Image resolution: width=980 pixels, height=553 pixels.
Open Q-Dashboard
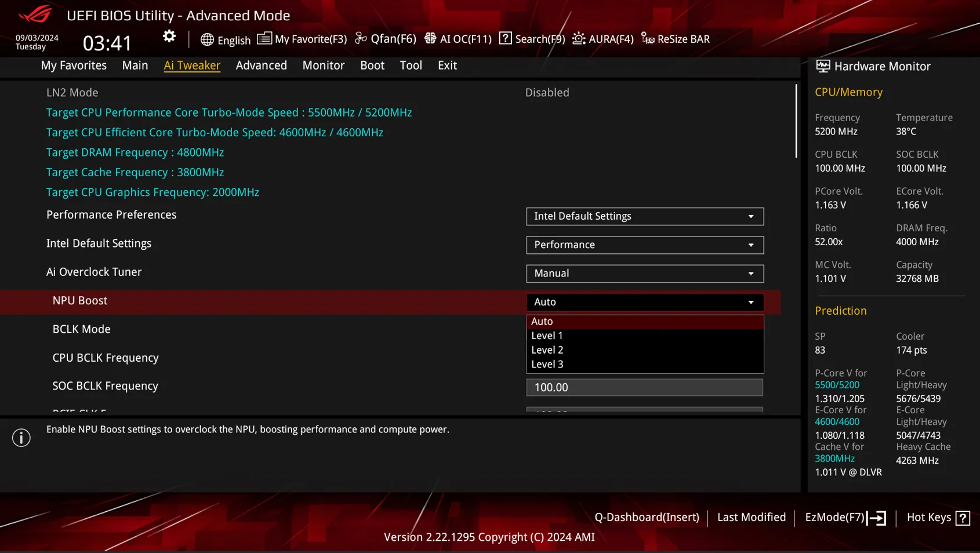click(x=647, y=518)
